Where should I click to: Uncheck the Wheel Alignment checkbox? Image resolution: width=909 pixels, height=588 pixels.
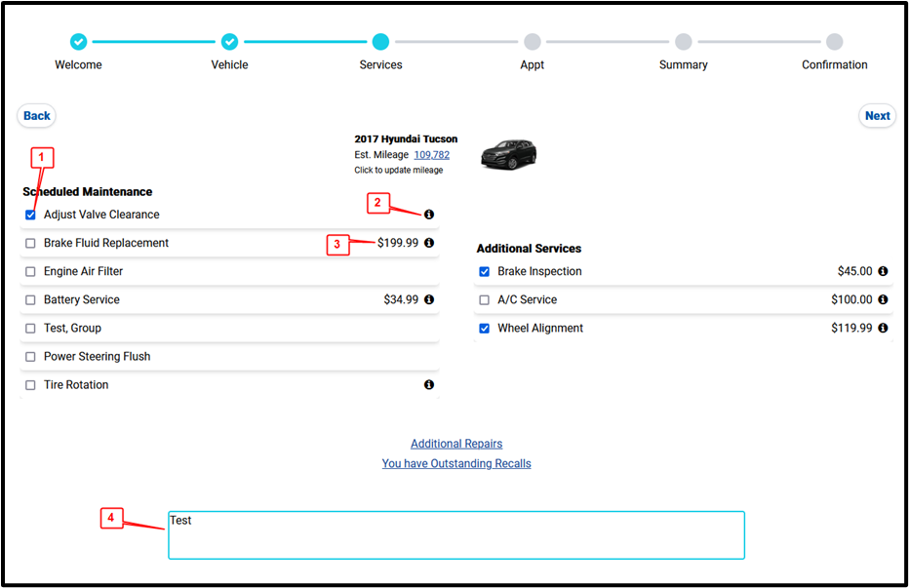pyautogui.click(x=485, y=329)
